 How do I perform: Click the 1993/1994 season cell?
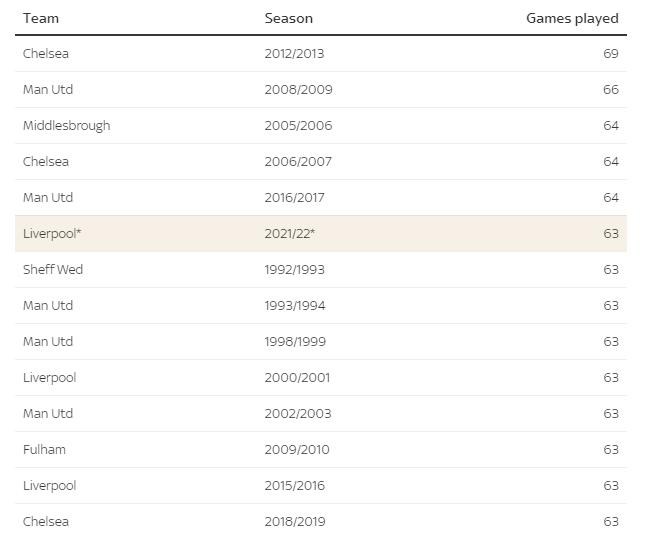coord(294,306)
